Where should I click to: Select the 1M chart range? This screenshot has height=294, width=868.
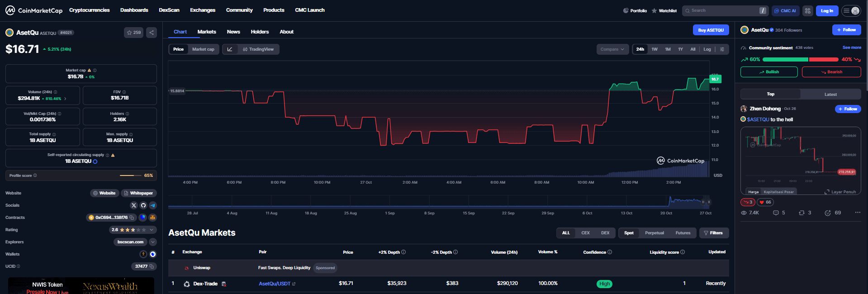coord(668,49)
